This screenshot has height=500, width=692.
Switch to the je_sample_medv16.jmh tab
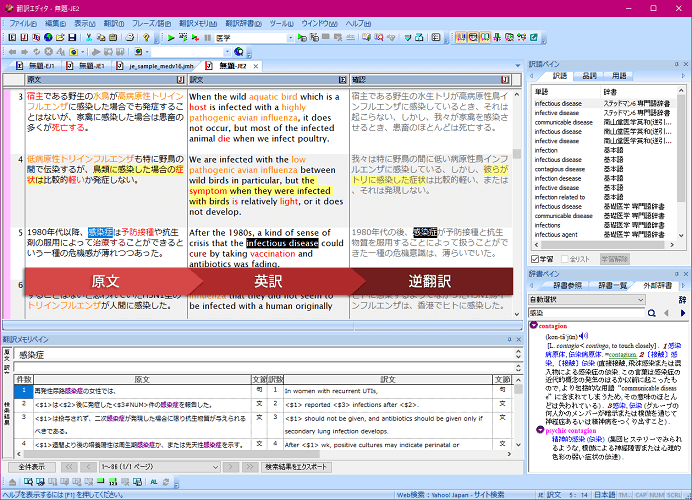pyautogui.click(x=162, y=66)
